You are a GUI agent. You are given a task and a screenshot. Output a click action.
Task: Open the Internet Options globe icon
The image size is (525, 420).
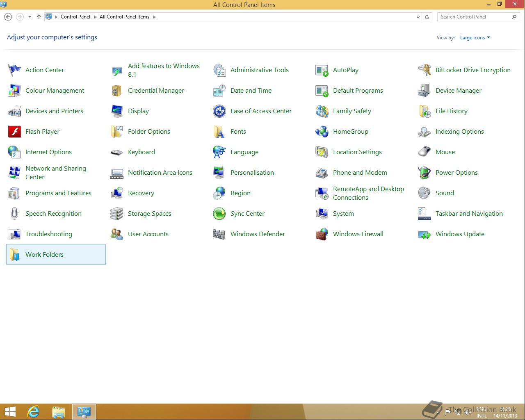[x=14, y=152]
